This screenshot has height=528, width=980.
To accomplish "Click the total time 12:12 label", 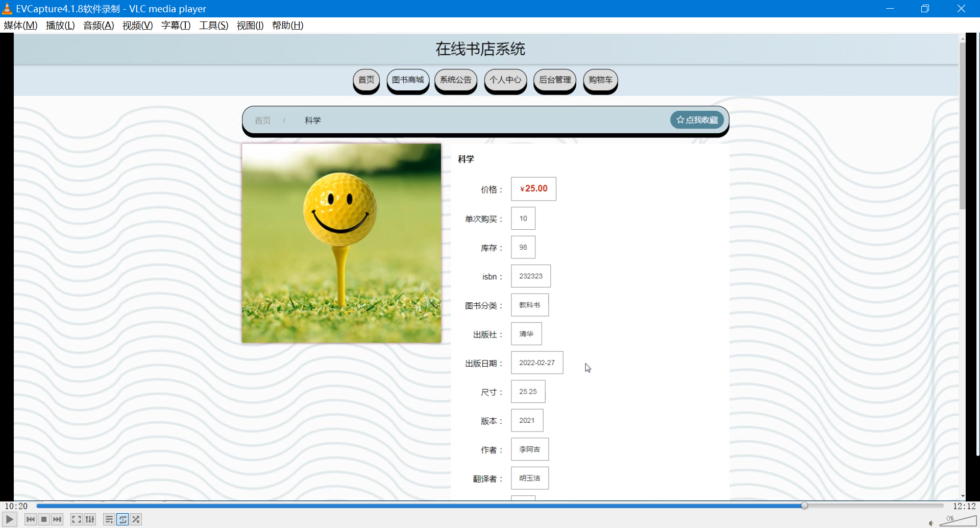I will pos(964,506).
